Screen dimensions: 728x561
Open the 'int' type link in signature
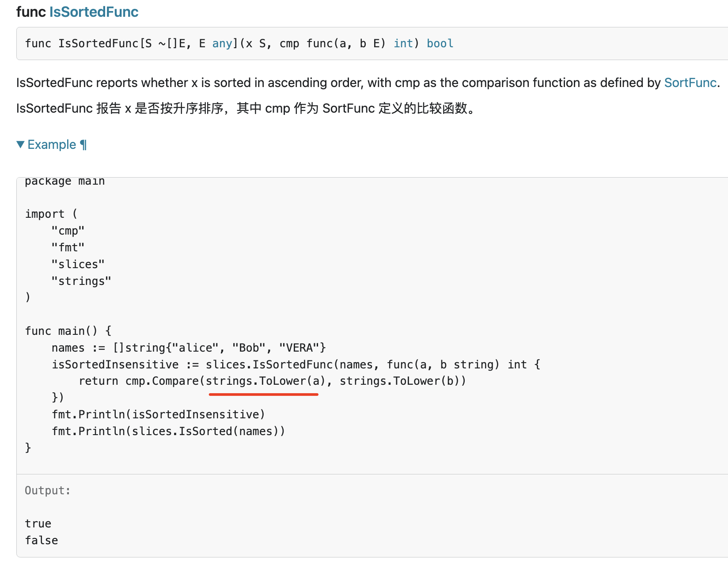tap(403, 43)
